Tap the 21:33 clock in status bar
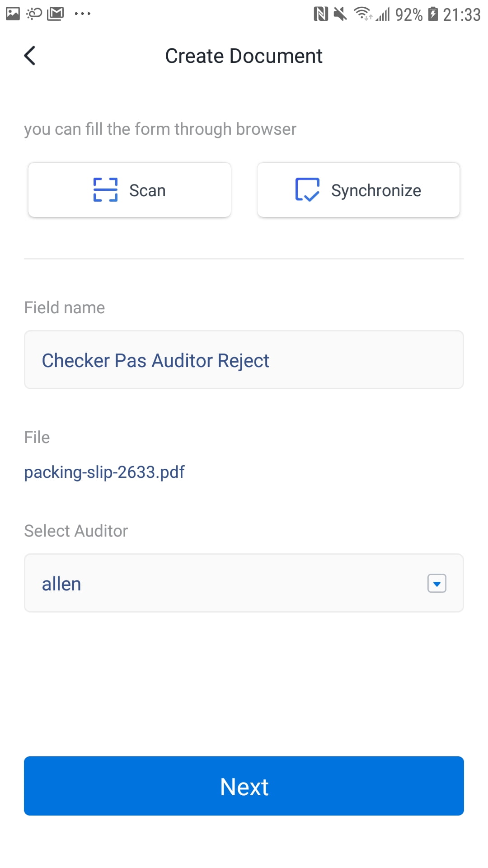Viewport: 488px width, 868px height. (x=461, y=14)
